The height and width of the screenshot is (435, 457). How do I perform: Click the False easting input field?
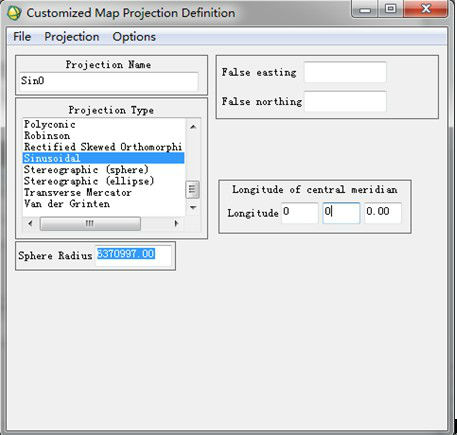(x=345, y=72)
